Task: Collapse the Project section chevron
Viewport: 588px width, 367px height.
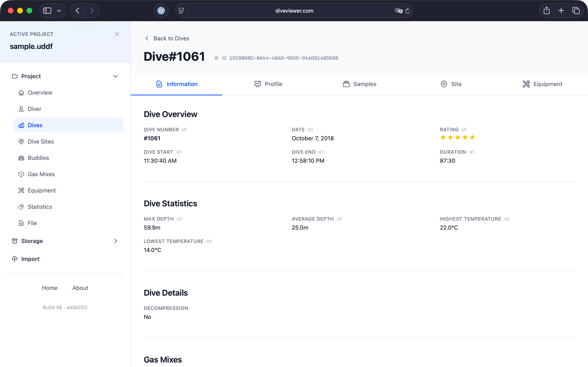Action: point(116,76)
